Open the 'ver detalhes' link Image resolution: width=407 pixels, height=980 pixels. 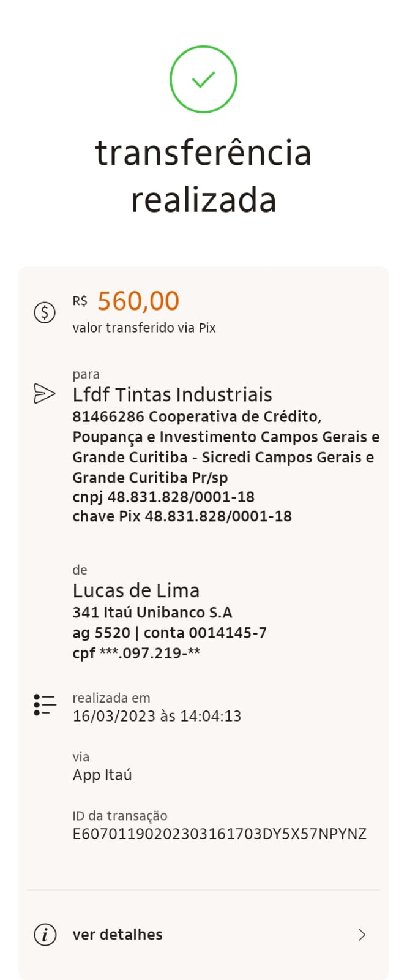(118, 935)
